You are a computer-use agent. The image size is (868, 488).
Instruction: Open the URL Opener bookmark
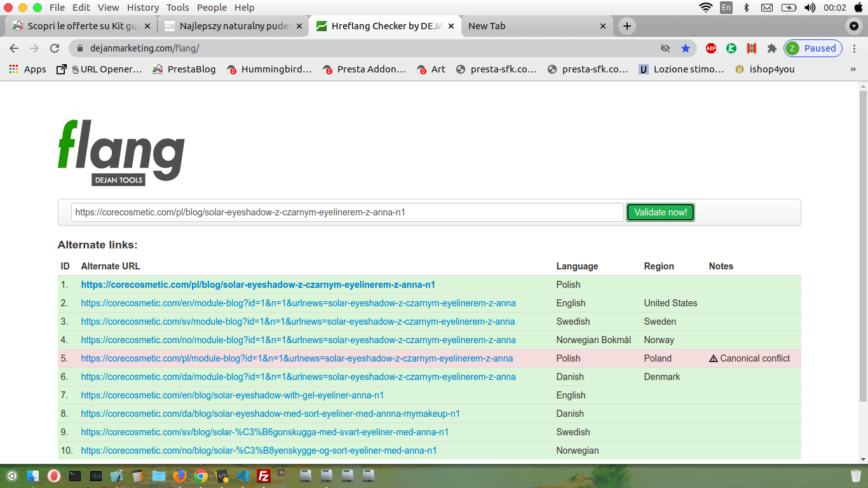99,69
